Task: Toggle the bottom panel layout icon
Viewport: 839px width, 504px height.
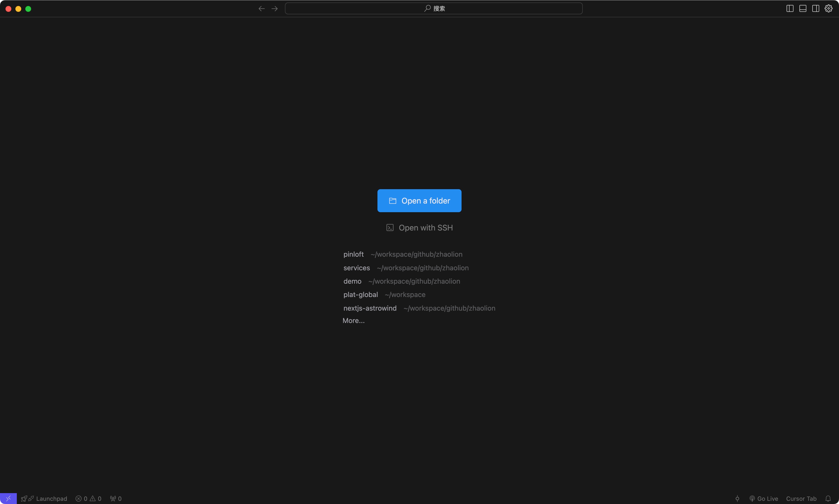Action: tap(803, 8)
